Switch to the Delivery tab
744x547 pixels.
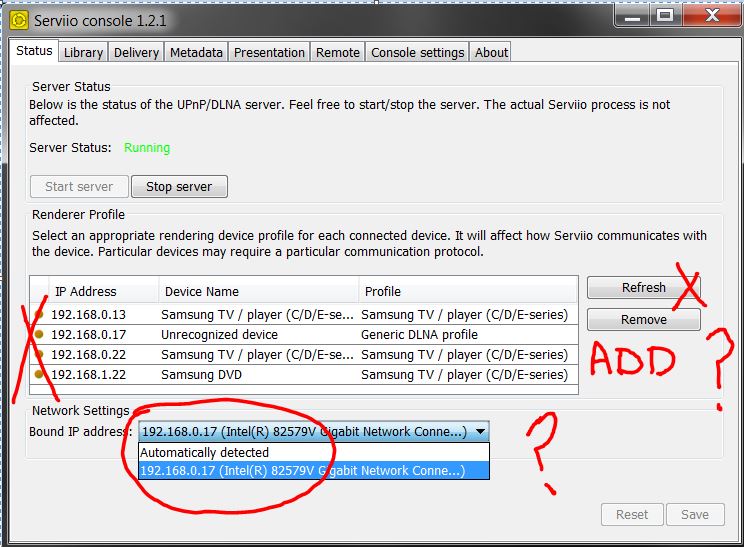[136, 52]
